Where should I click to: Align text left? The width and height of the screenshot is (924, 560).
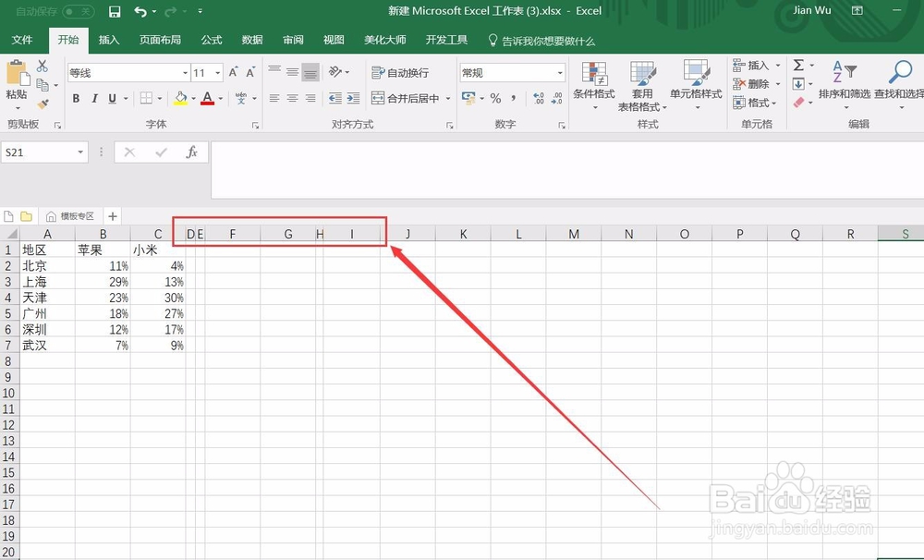pos(274,99)
